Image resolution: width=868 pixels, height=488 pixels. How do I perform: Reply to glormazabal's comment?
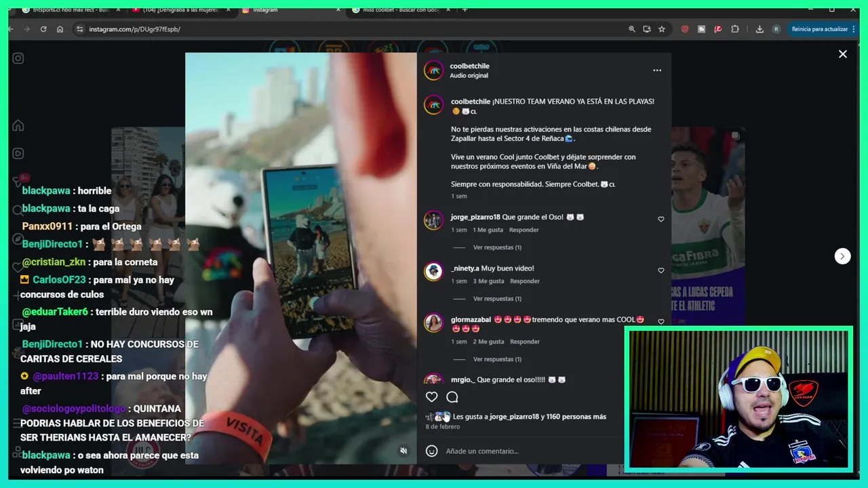[525, 342]
